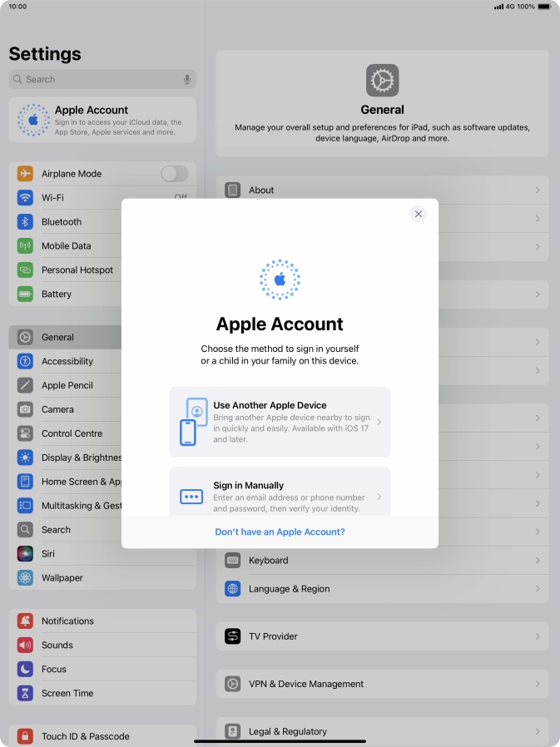Image resolution: width=560 pixels, height=747 pixels.
Task: Expand the About row chevron
Action: (x=538, y=190)
